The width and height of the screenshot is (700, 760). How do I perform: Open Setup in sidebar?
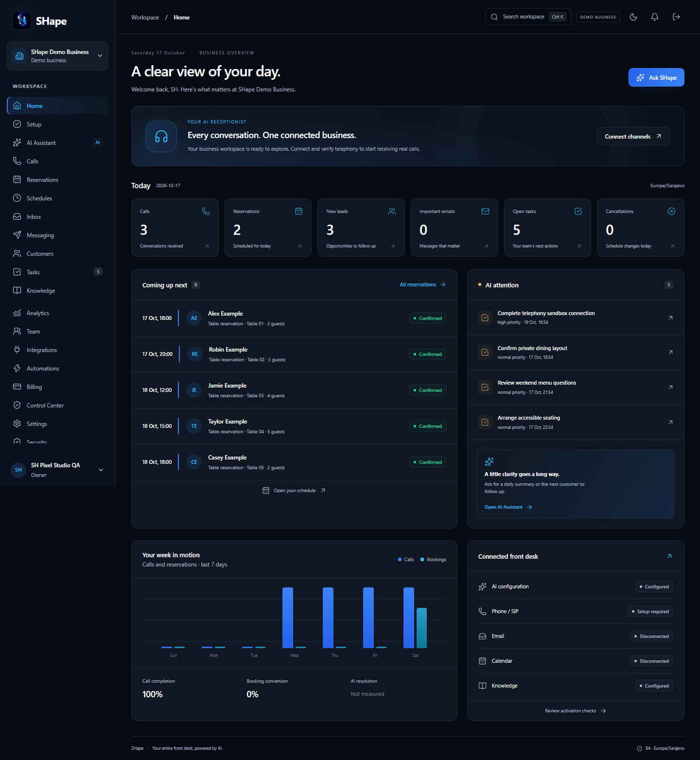57,124
